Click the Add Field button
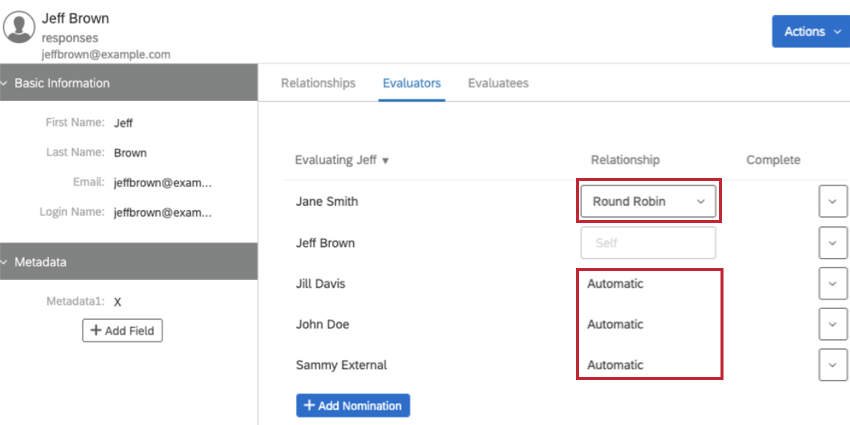The width and height of the screenshot is (850, 425). 122,330
